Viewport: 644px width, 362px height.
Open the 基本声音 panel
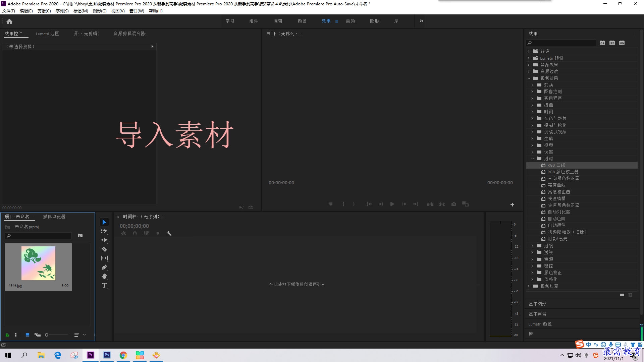pyautogui.click(x=537, y=314)
